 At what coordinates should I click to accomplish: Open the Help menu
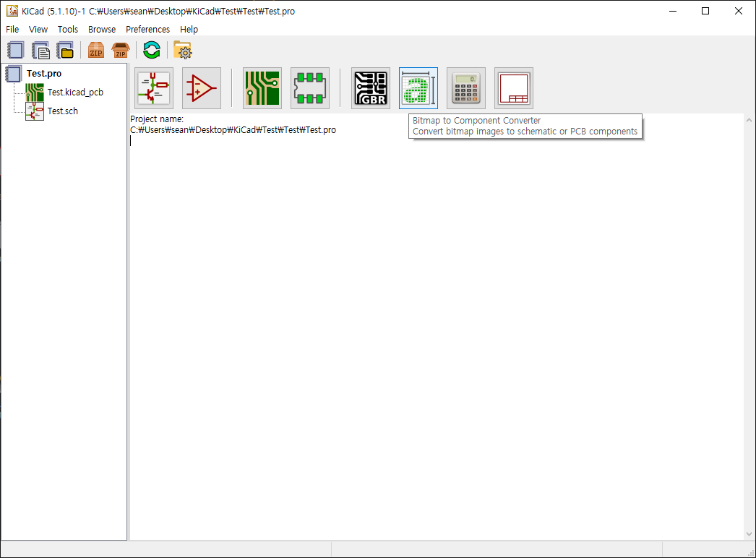[x=189, y=30]
